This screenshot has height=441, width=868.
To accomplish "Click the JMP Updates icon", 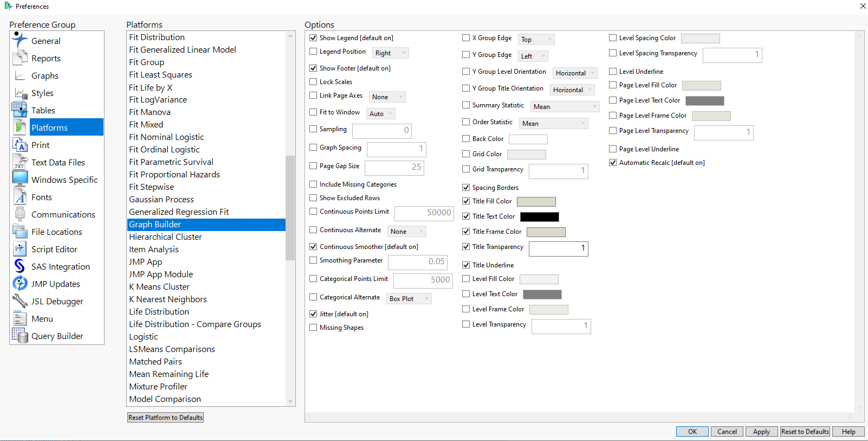I will pyautogui.click(x=20, y=284).
